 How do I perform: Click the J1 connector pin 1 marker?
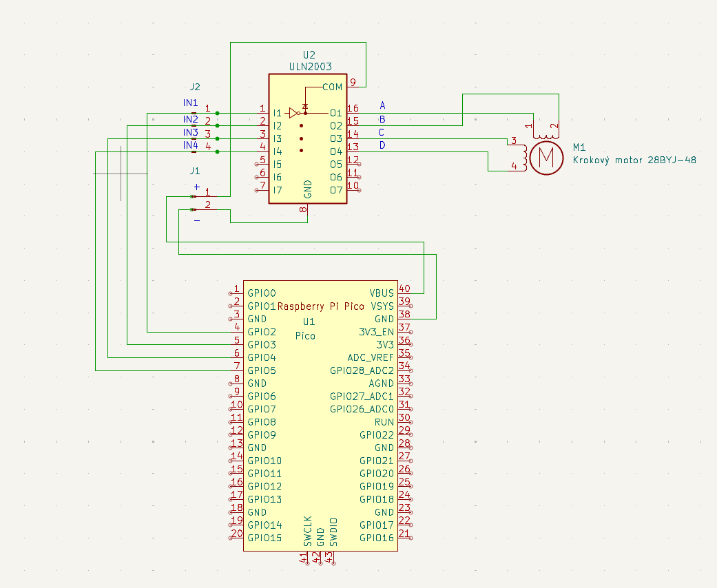193,196
